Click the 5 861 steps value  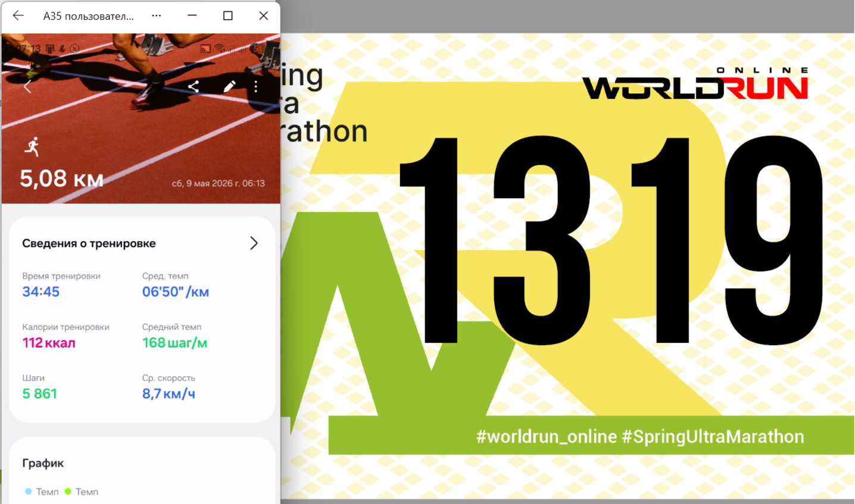[x=40, y=394]
